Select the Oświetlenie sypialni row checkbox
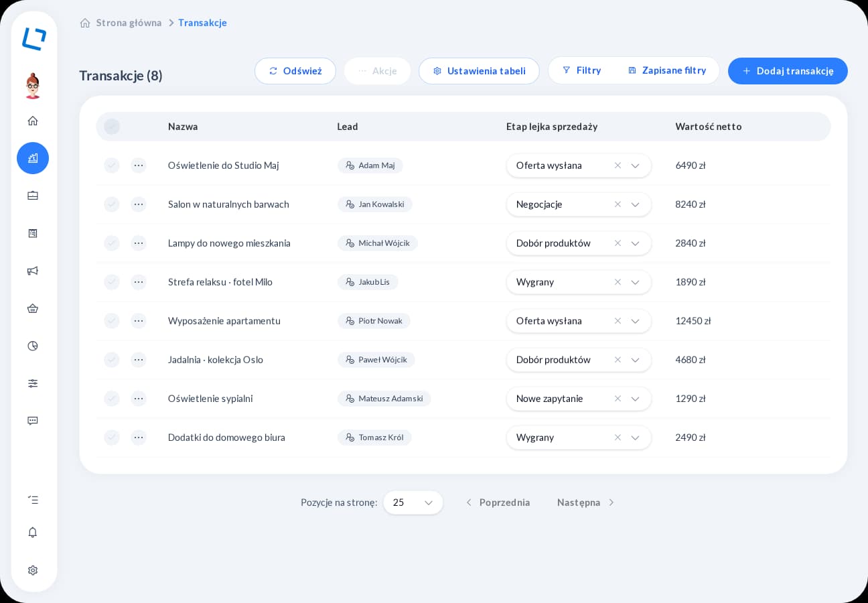 [x=112, y=399]
